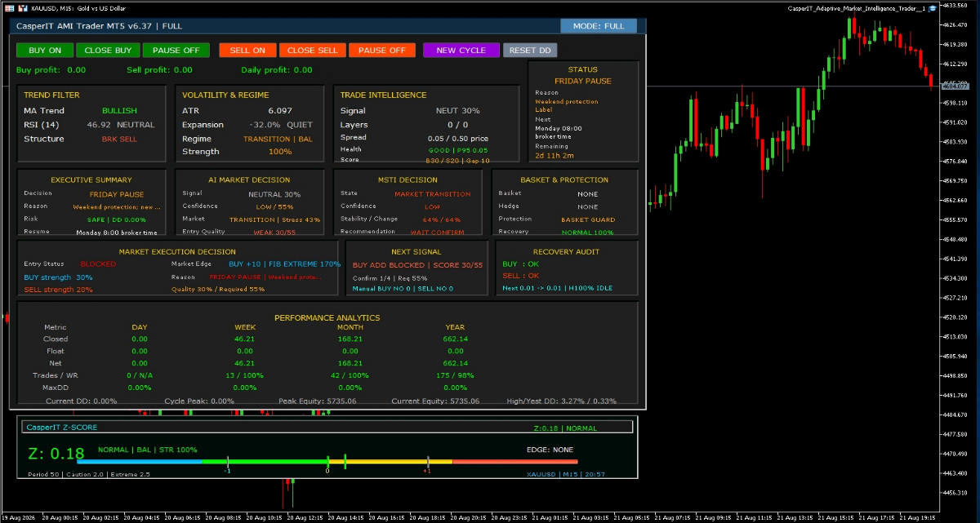Click the WAIT CONFIRM Recommendation value

pos(437,233)
